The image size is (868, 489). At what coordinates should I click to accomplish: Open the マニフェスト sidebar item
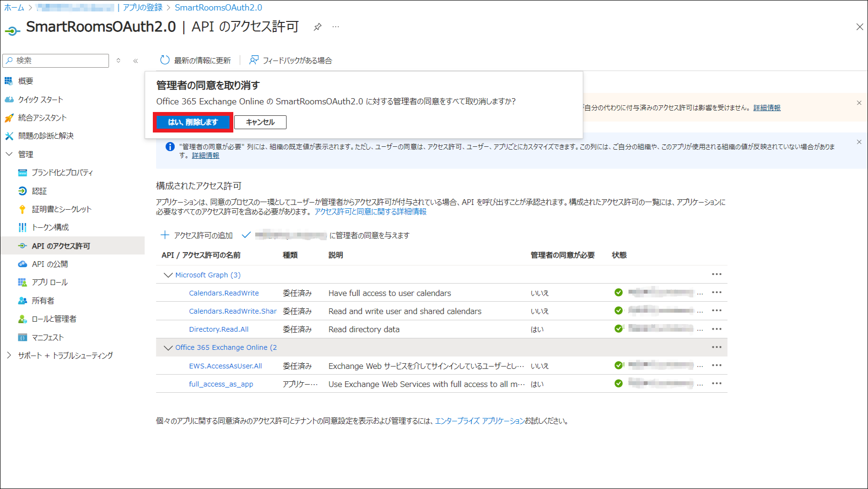(x=48, y=337)
